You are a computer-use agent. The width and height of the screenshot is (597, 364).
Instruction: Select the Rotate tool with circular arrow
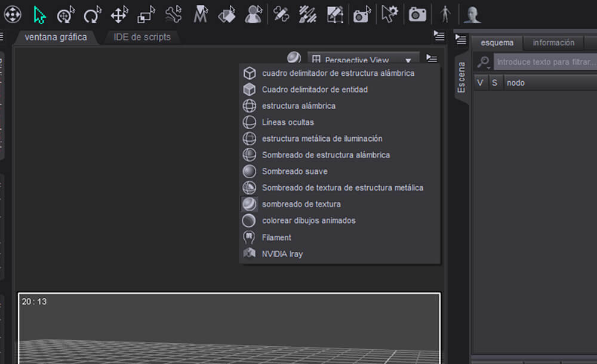(x=93, y=15)
